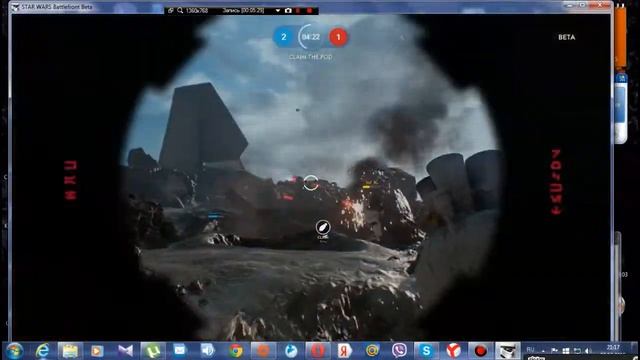
Task: Take a screenshot with the camera icon
Action: pos(288,11)
